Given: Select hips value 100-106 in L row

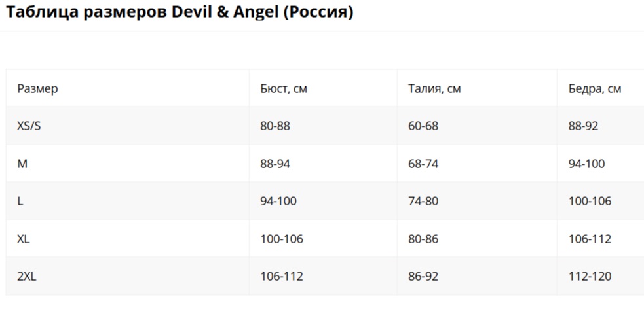Looking at the screenshot, I should (590, 201).
